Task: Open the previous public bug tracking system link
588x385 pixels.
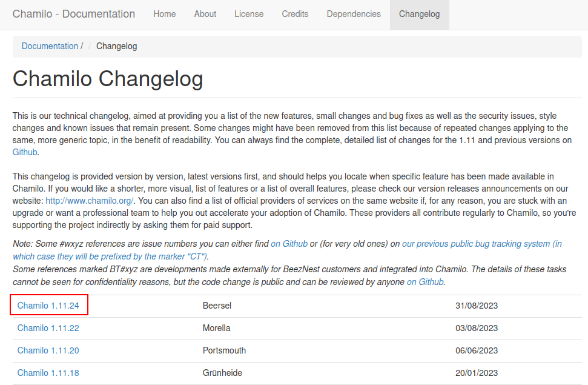Action: 481,244
